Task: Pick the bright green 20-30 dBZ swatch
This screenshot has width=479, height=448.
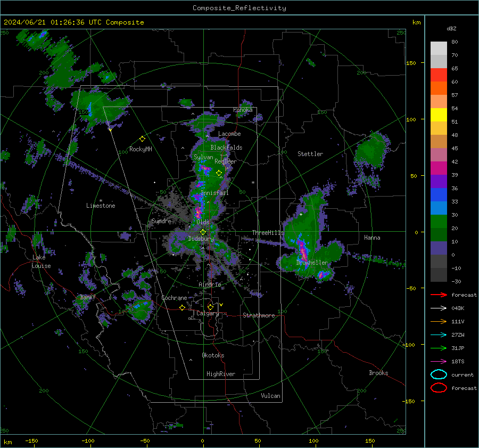Action: [439, 222]
